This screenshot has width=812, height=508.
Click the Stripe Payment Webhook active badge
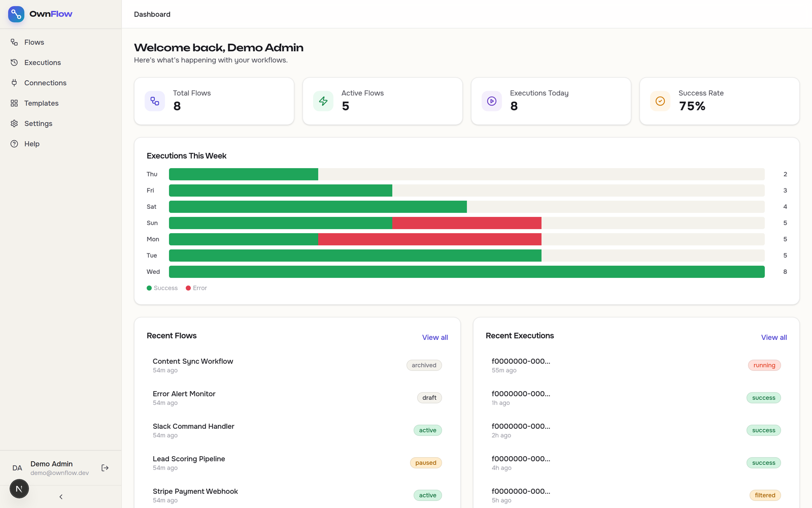(428, 495)
